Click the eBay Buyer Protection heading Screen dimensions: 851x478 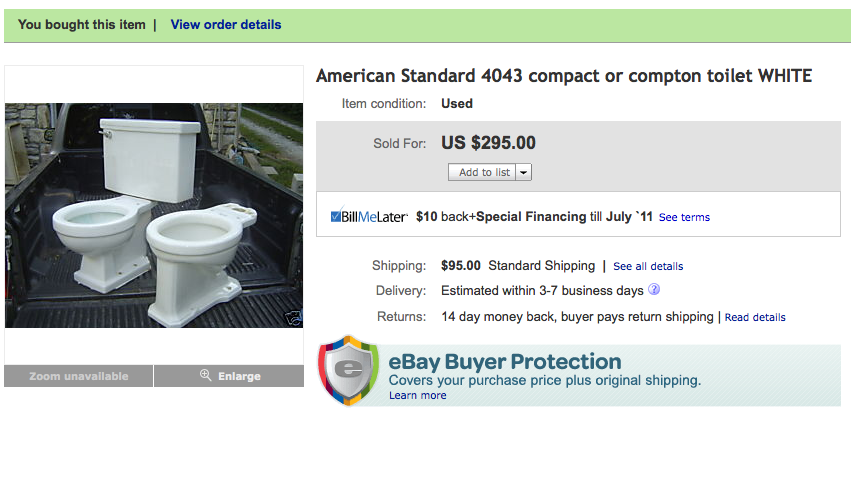[505, 361]
